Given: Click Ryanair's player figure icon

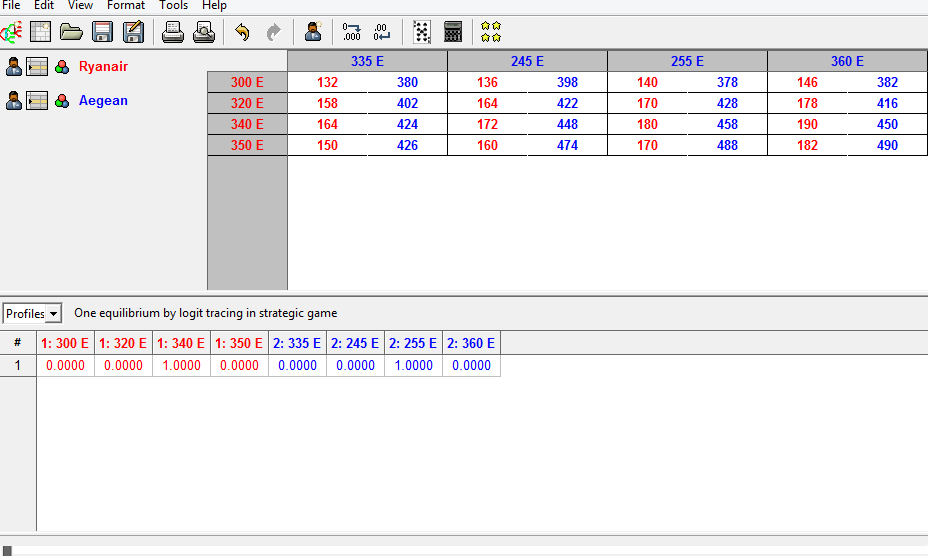Looking at the screenshot, I should tap(14, 66).
